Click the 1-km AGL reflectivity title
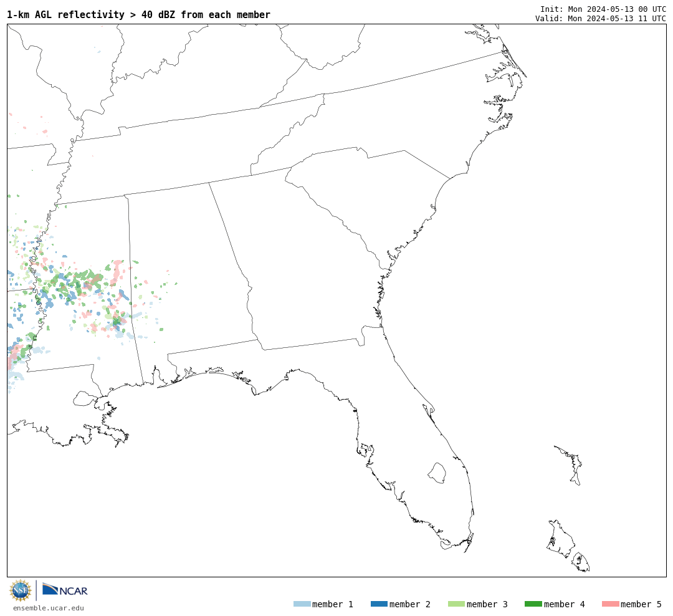Image resolution: width=673 pixels, height=616 pixels. [x=138, y=14]
